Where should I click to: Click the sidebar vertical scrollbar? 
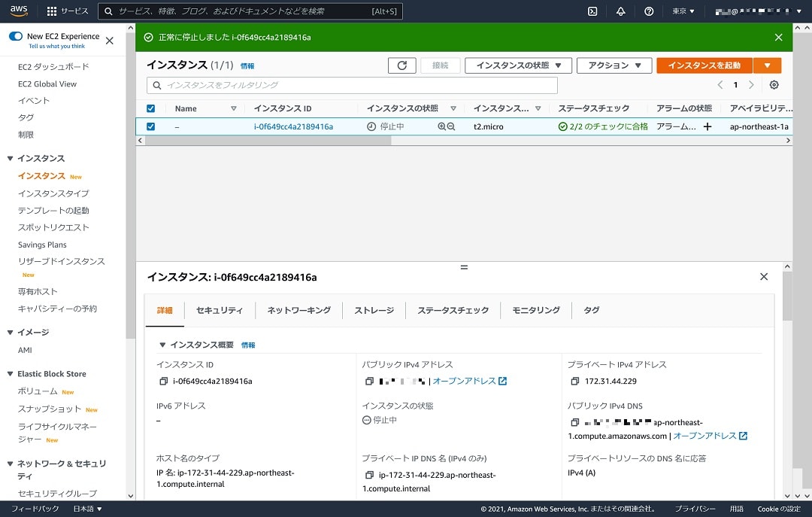coord(131,185)
